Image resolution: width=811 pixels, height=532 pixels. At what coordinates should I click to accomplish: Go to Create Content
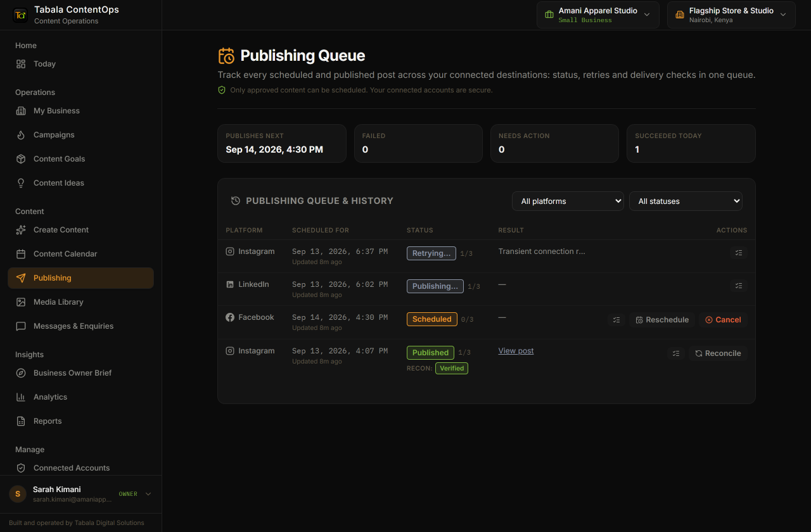80,230
